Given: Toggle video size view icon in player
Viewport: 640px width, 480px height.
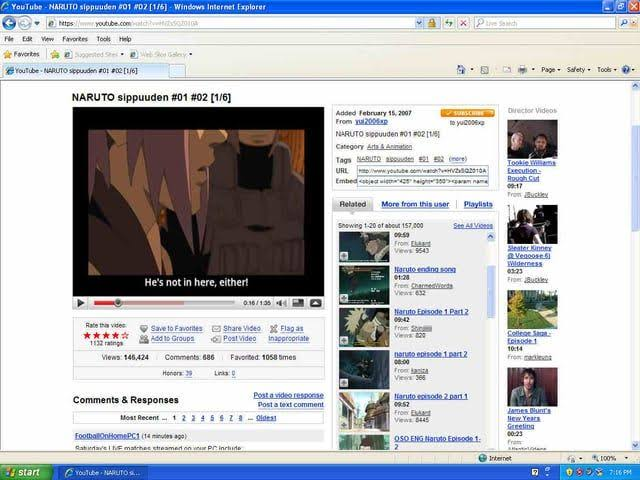Looking at the screenshot, I should pos(298,303).
